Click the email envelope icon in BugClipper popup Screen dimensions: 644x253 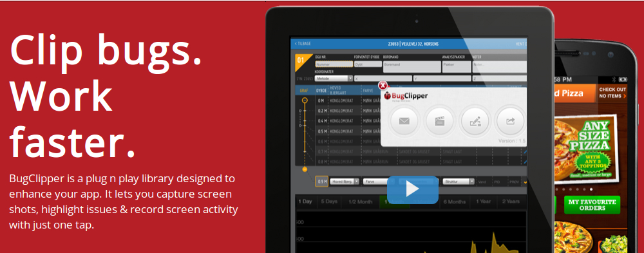click(x=404, y=121)
